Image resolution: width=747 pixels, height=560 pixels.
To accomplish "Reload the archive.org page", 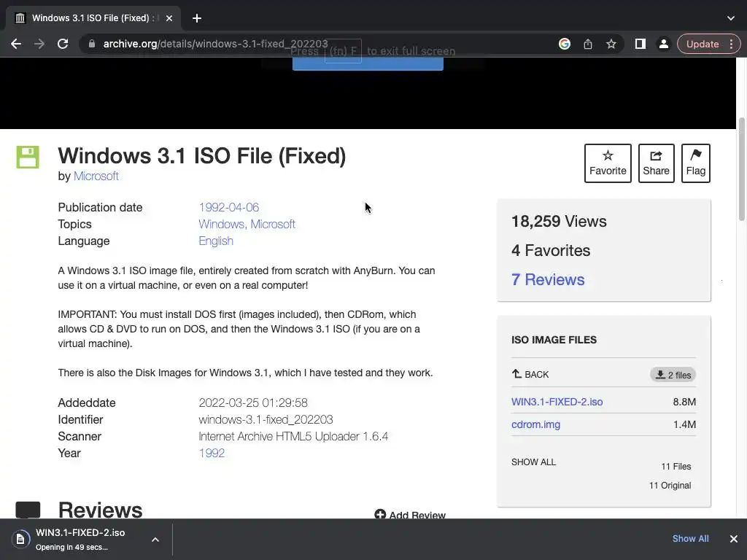I will (x=63, y=44).
